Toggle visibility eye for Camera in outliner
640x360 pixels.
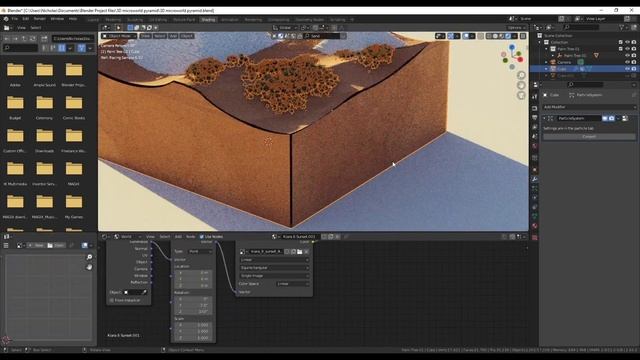pos(627,62)
